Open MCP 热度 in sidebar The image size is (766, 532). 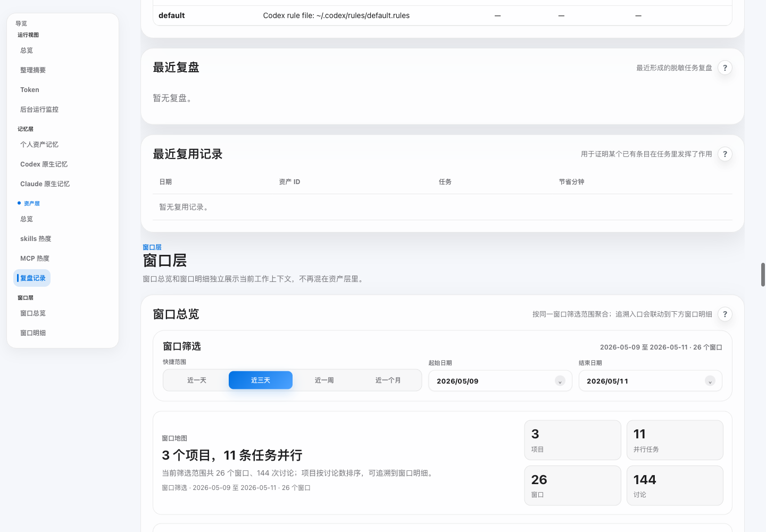35,259
